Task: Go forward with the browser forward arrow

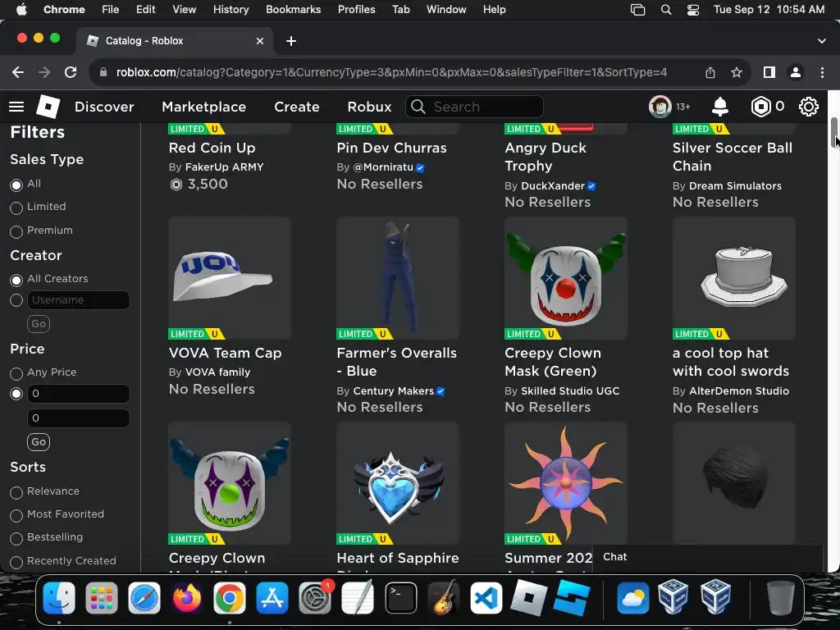Action: [44, 72]
